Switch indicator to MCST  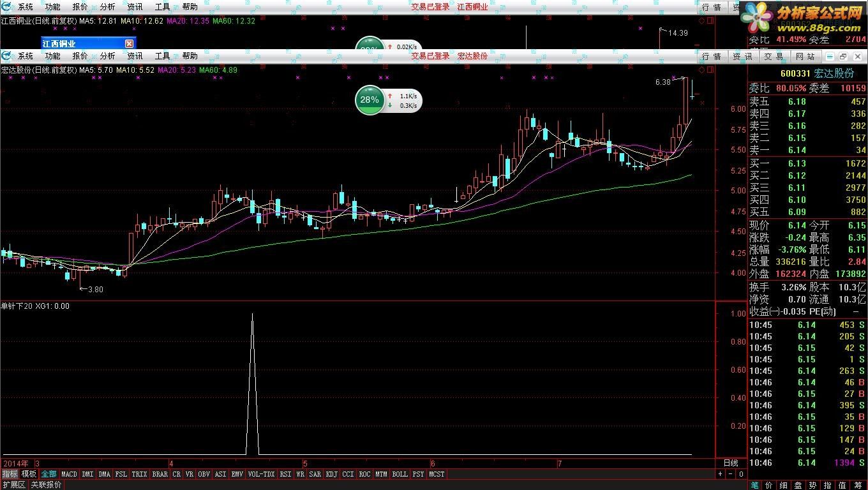[x=437, y=474]
